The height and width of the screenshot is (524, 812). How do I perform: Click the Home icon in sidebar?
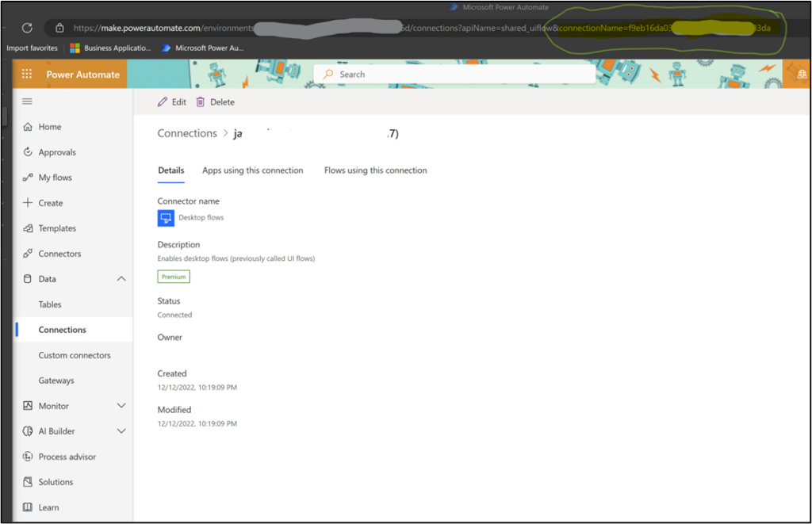pos(28,127)
